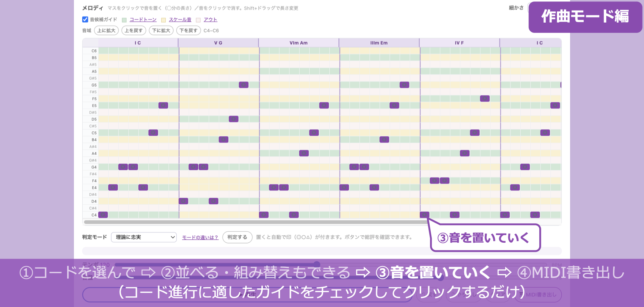Open the コードトーン link
Image resolution: width=644 pixels, height=307 pixels.
coord(143,20)
